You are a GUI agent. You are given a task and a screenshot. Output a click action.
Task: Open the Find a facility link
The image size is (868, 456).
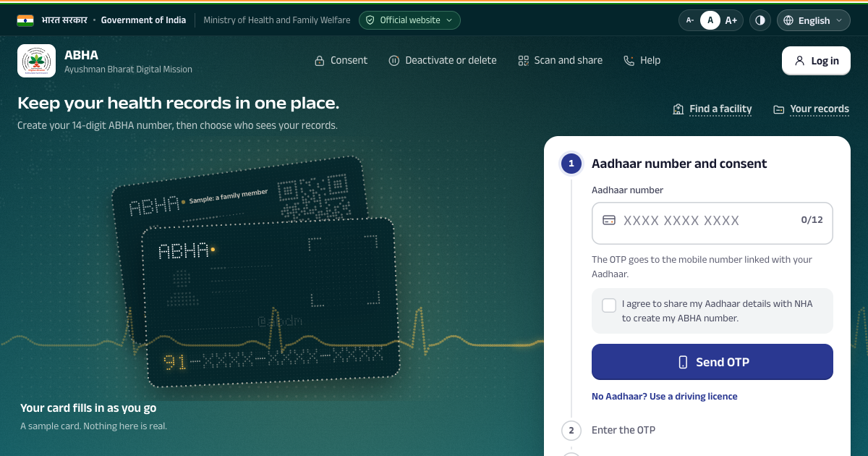pyautogui.click(x=712, y=109)
